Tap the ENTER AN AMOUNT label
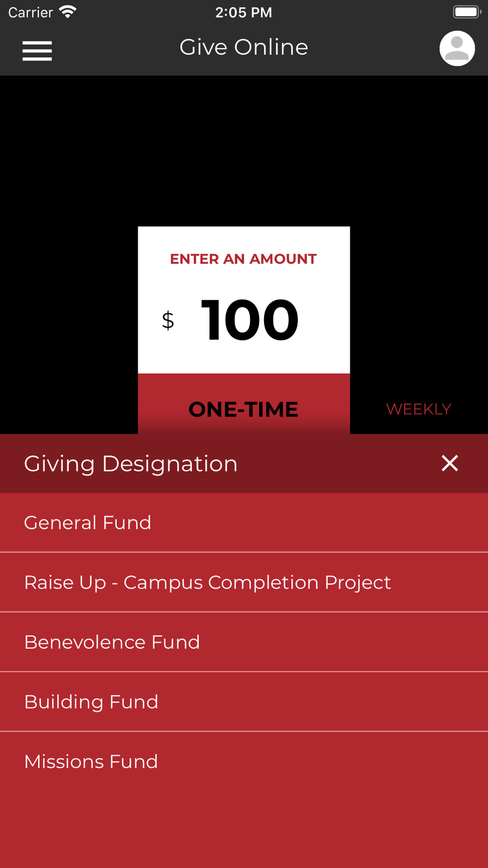Image resolution: width=488 pixels, height=868 pixels. (244, 259)
